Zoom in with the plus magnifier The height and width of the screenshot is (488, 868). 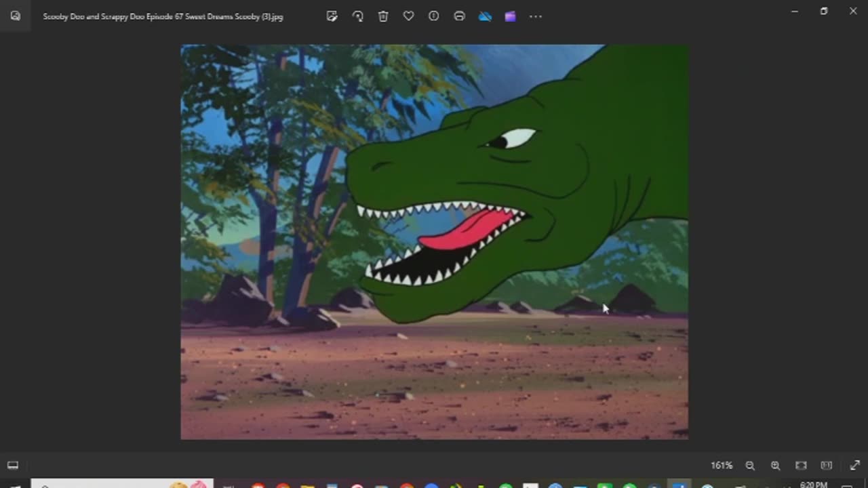(775, 466)
